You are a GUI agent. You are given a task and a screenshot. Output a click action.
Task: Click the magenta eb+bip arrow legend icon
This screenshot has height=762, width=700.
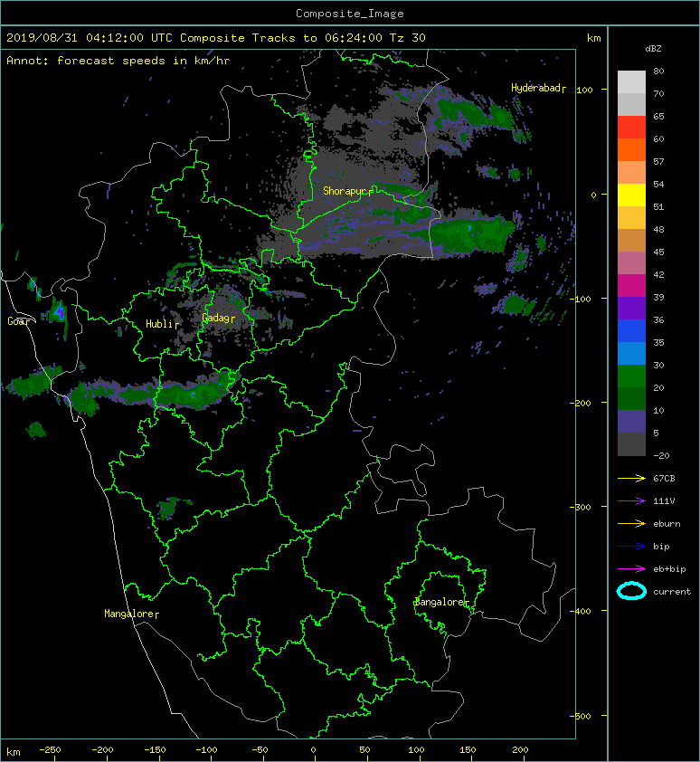point(631,568)
